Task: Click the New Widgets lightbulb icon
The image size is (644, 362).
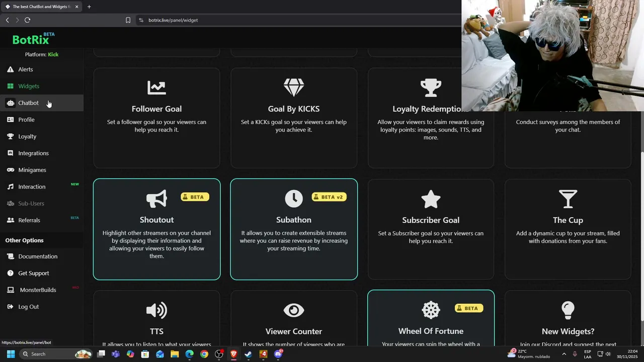Action: 568,310
